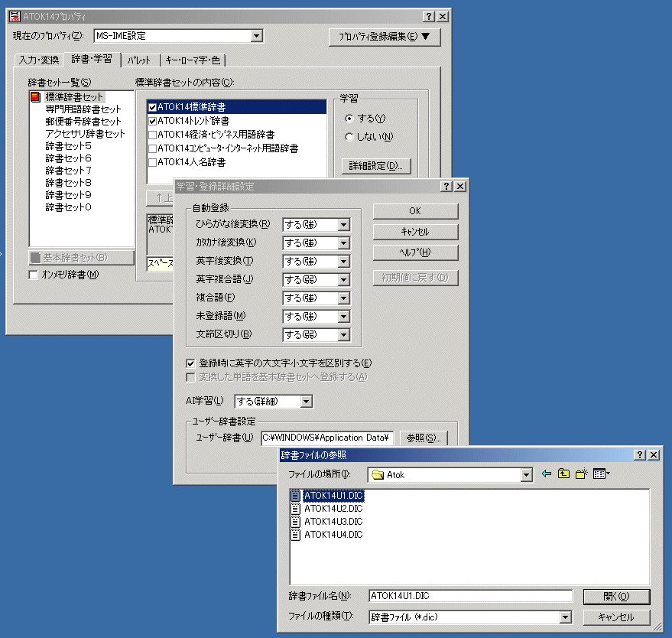This screenshot has width=672, height=638.
Task: Select the 学習 する(Y) radio button
Action: 349,119
